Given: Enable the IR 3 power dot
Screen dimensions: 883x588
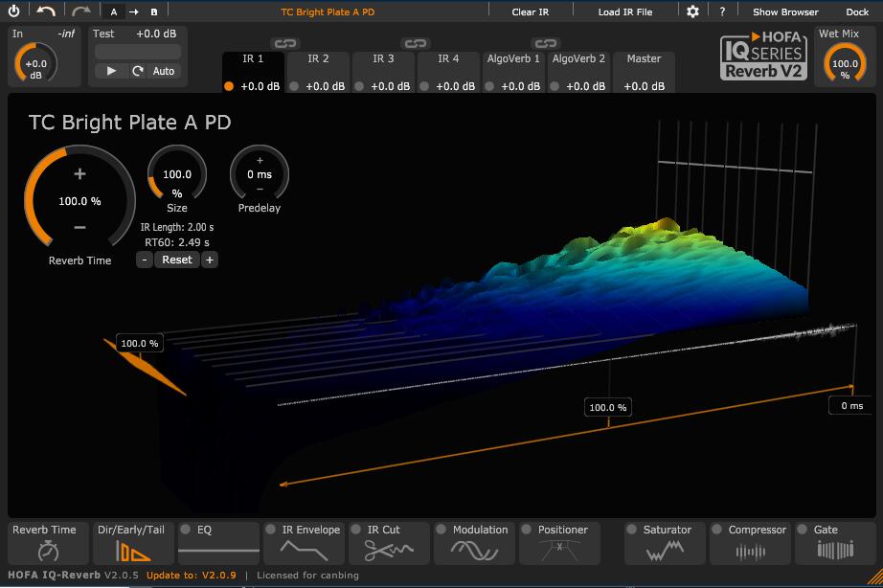Looking at the screenshot, I should tap(359, 86).
